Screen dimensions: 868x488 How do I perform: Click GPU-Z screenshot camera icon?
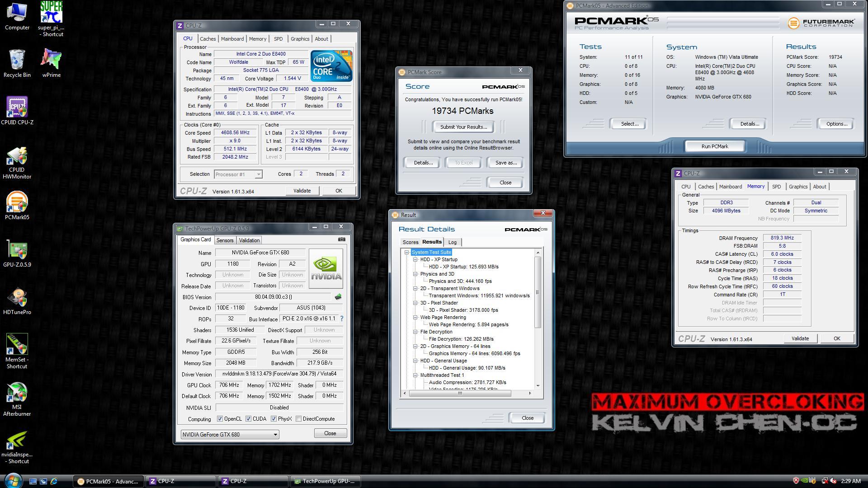click(x=342, y=239)
